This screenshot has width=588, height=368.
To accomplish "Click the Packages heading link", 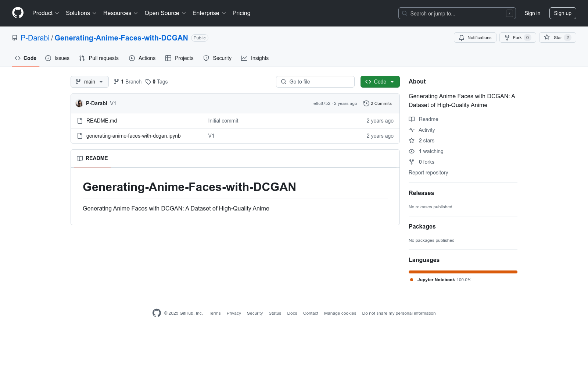I will (x=422, y=227).
